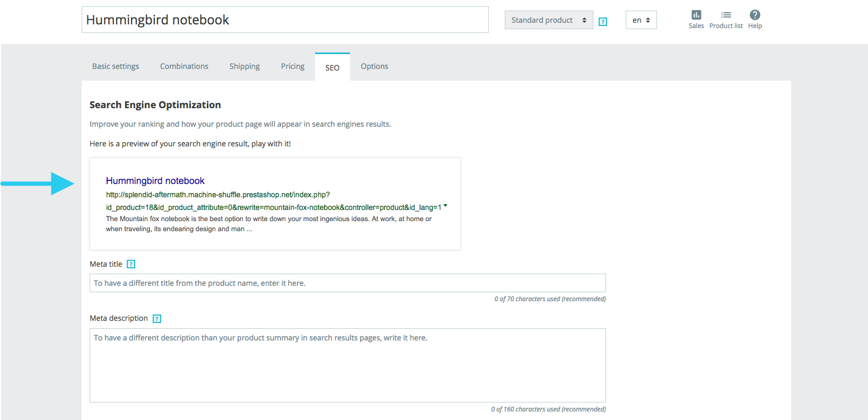Screen dimensions: 868x420
Task: Click the 'Meta title' label
Action: (x=106, y=264)
